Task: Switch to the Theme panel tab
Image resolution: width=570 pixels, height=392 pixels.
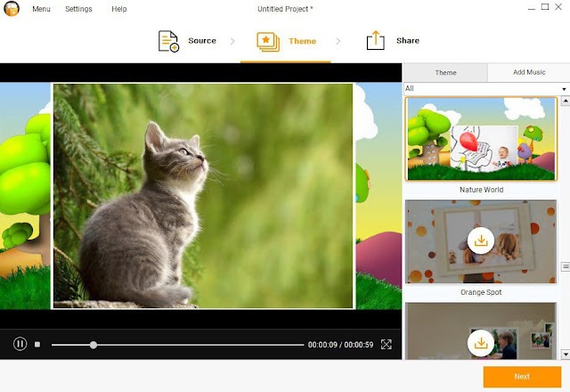Action: pos(445,72)
